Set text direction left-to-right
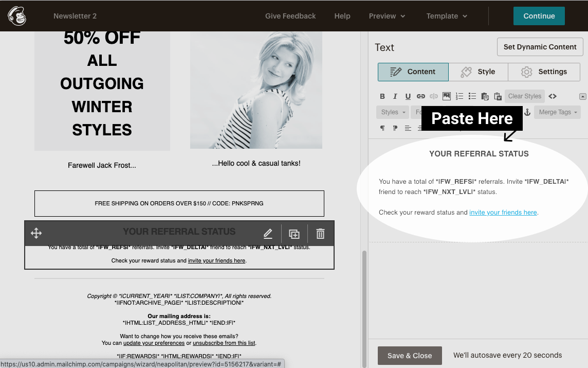 click(382, 128)
